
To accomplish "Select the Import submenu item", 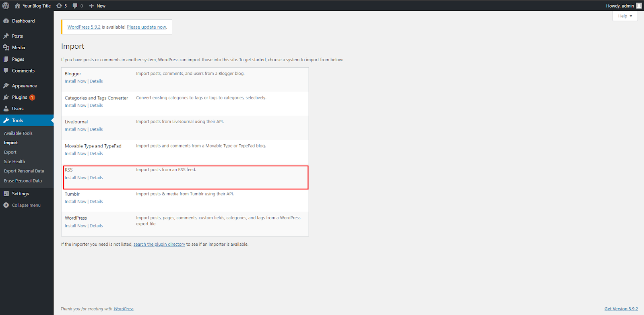I will (x=11, y=143).
